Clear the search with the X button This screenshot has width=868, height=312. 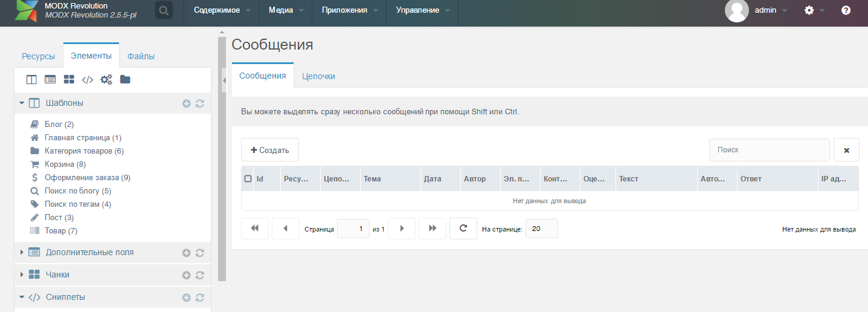coord(846,150)
